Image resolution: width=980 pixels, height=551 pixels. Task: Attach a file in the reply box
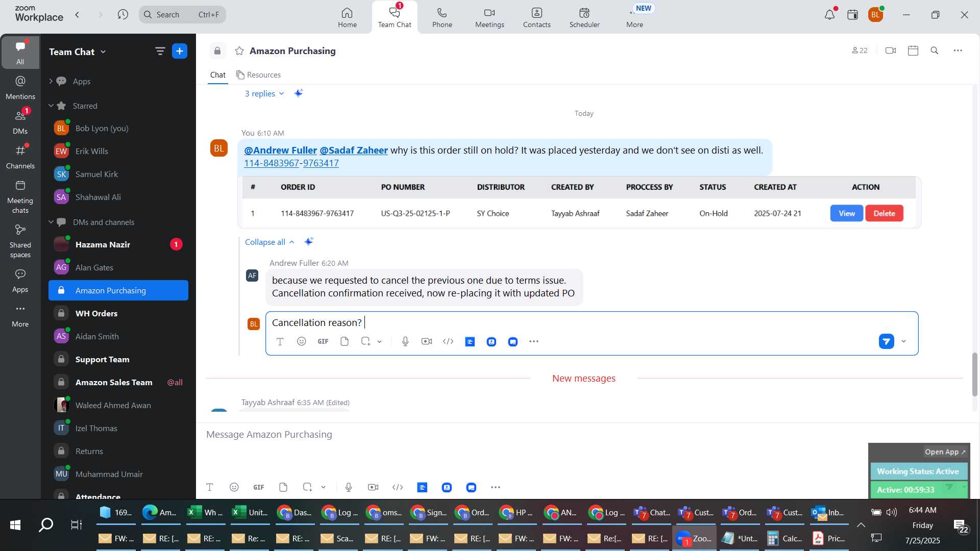[345, 341]
